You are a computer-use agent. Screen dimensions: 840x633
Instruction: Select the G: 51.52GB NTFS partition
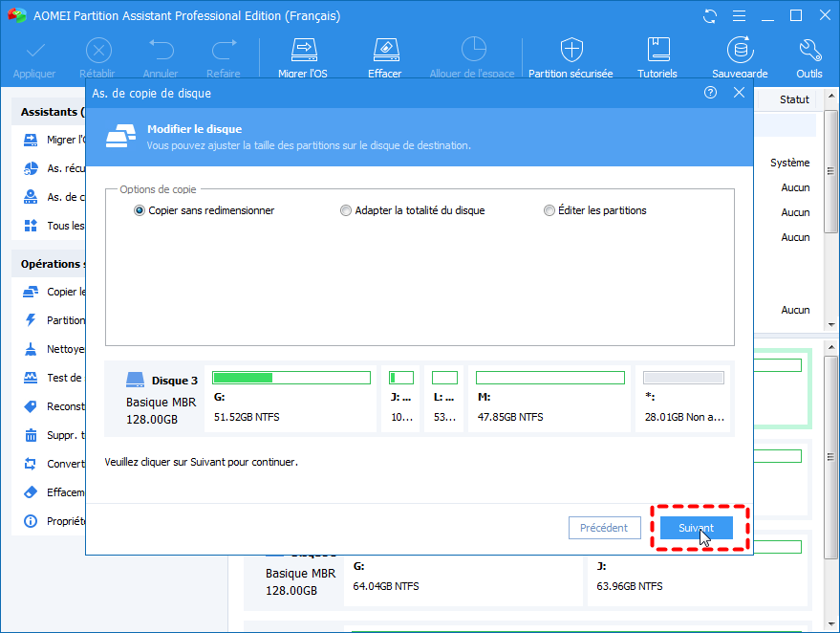291,399
